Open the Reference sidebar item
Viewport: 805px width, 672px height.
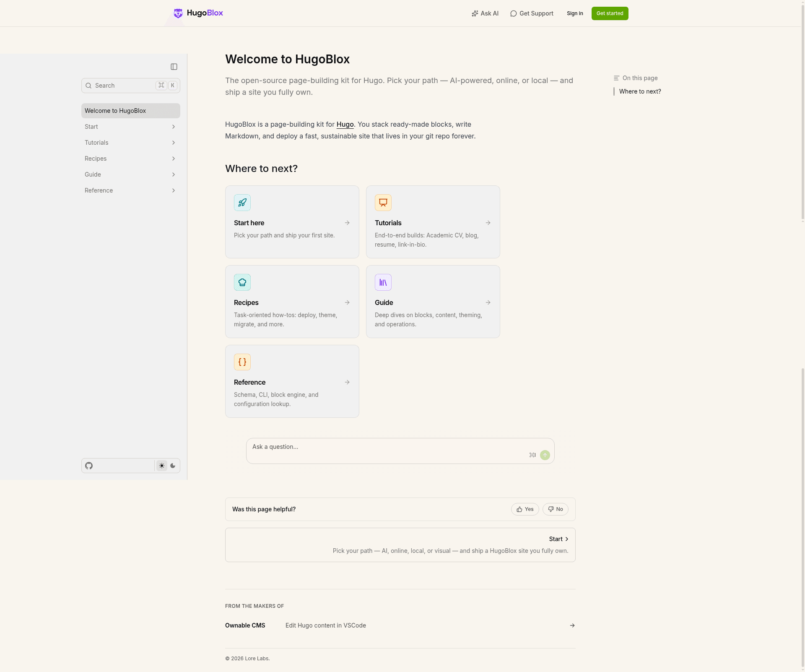pyautogui.click(x=131, y=190)
